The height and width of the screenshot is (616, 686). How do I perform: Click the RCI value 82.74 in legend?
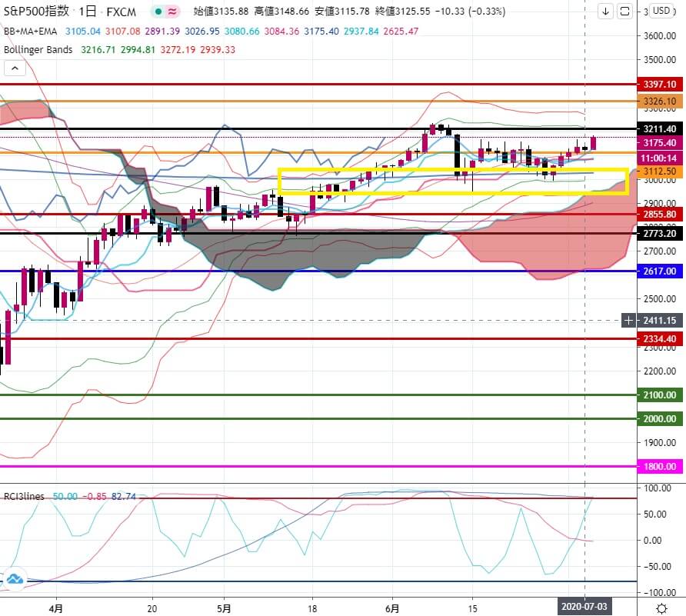124,497
